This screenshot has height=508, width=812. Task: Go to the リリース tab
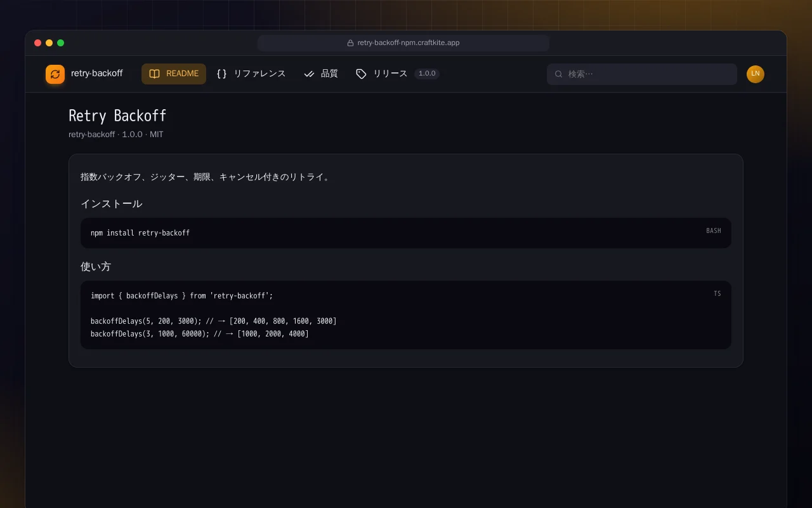(x=398, y=74)
